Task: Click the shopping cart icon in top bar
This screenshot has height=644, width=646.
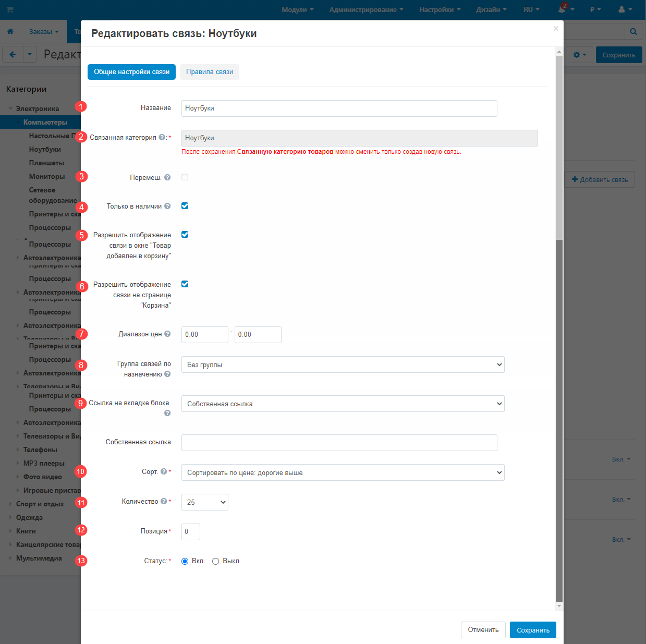Action: point(10,9)
